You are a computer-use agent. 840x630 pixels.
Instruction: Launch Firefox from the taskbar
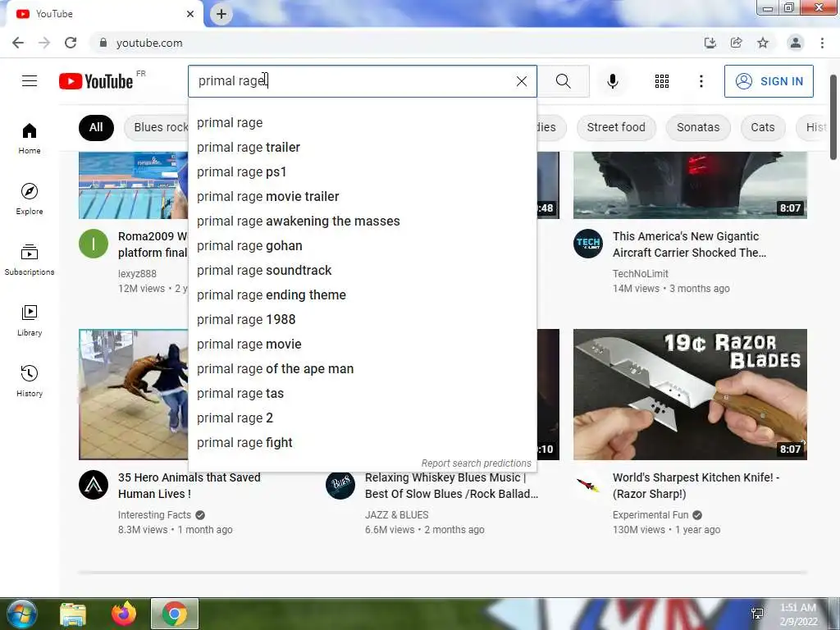click(x=124, y=614)
